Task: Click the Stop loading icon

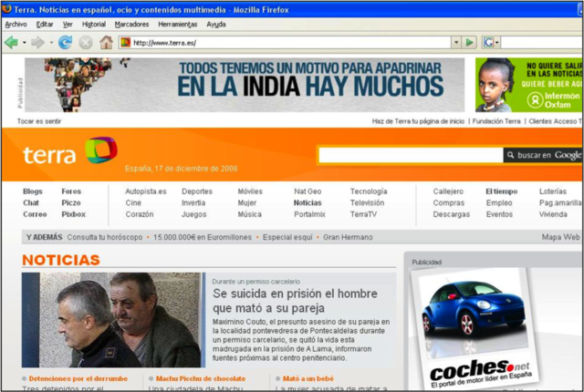Action: point(86,43)
